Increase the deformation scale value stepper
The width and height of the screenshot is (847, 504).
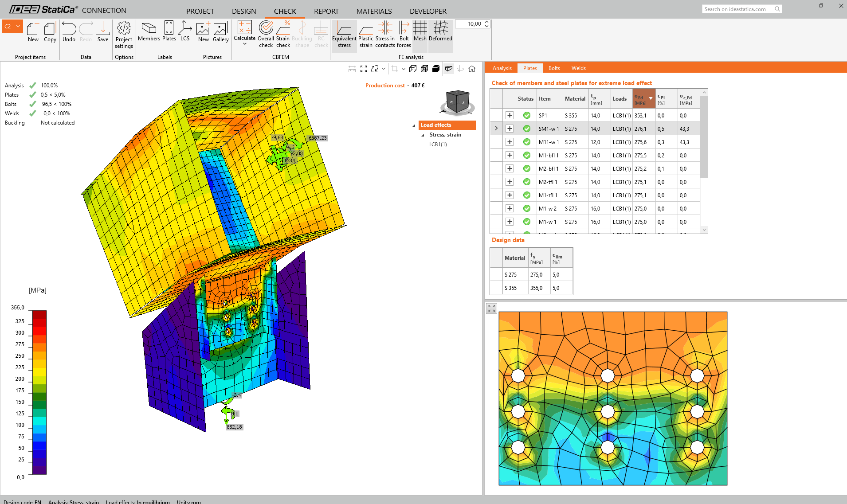click(x=487, y=22)
